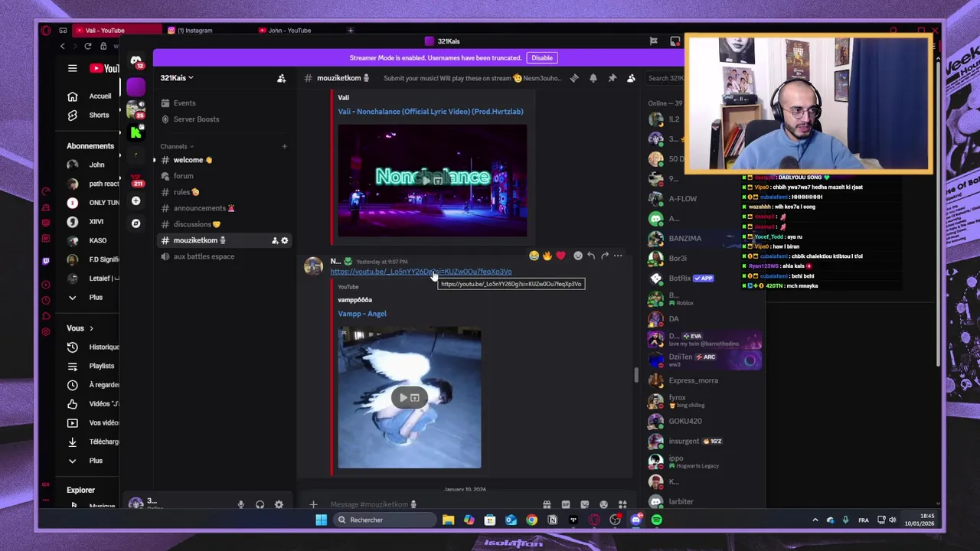Mute microphone in Discord user panel
The image size is (980, 551).
click(240, 504)
